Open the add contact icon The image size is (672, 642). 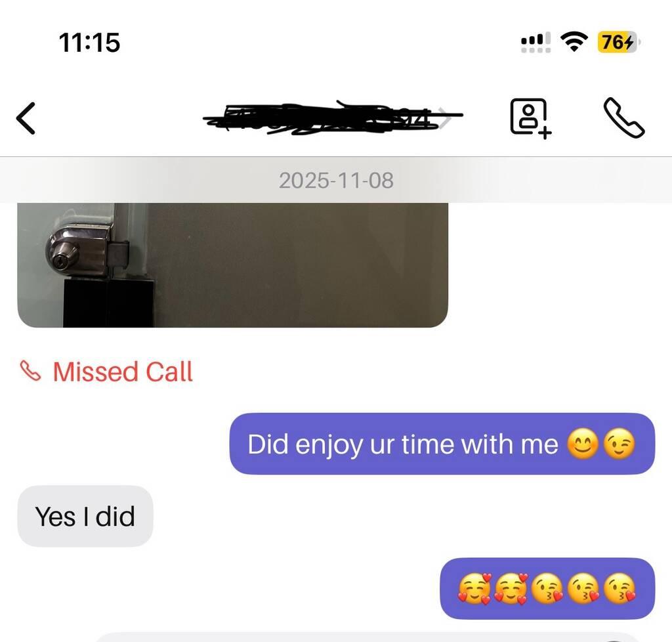[530, 119]
